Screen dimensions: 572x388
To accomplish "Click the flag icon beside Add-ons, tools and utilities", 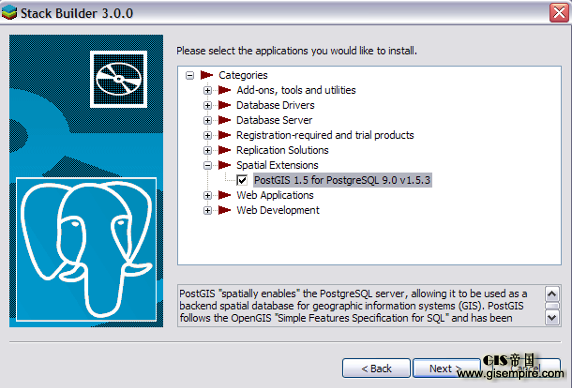I will click(x=224, y=90).
